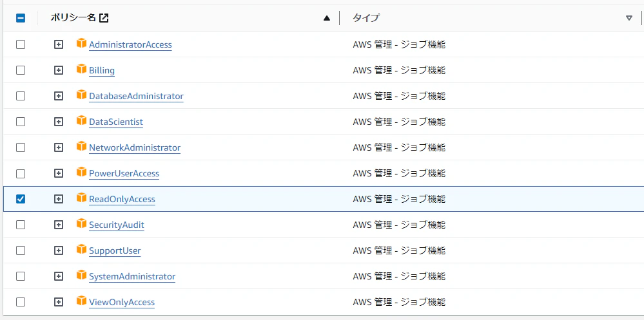Expand the Billing policy details
The height and width of the screenshot is (320, 644).
(x=59, y=70)
